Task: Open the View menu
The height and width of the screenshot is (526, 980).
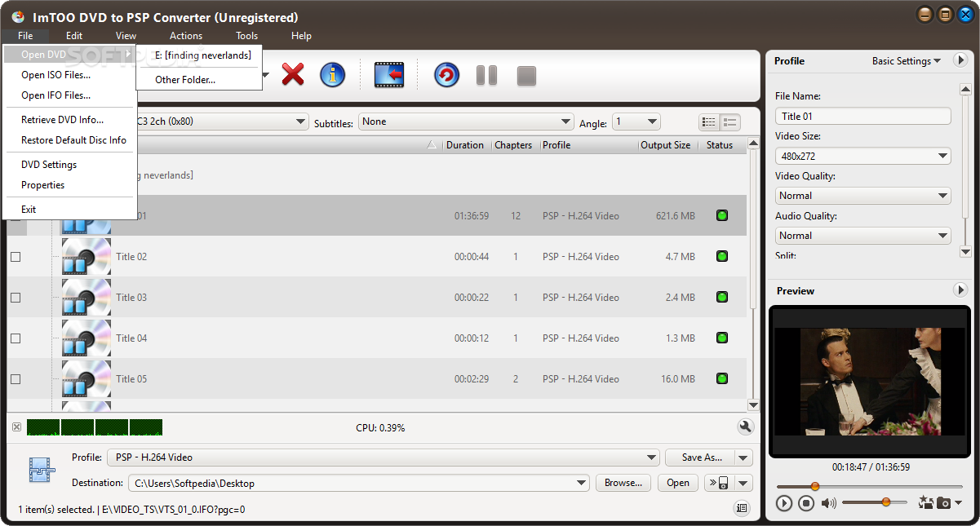Action: [x=126, y=36]
